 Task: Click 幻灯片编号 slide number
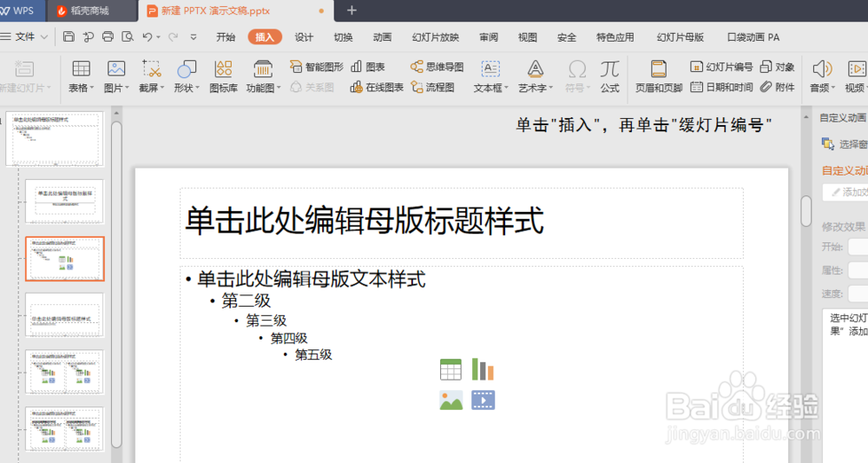click(721, 67)
